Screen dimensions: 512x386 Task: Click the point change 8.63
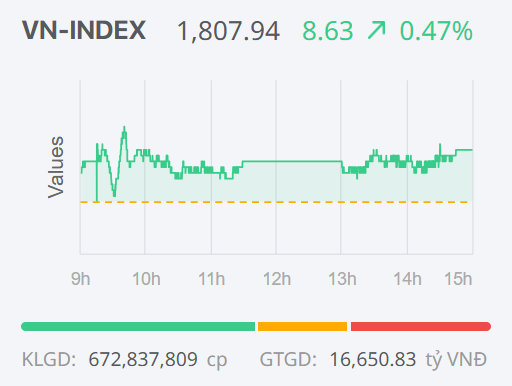point(327,31)
